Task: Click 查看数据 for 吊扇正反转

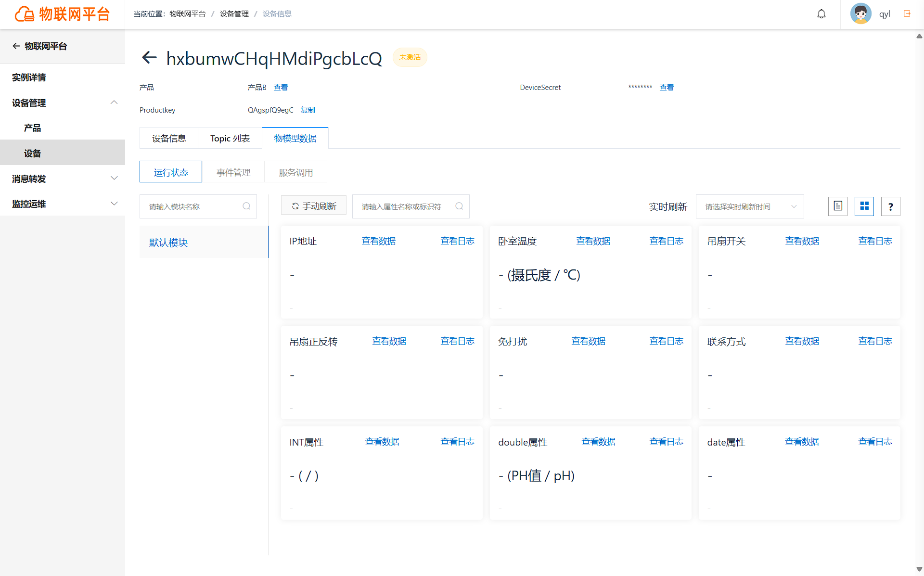Action: [389, 341]
